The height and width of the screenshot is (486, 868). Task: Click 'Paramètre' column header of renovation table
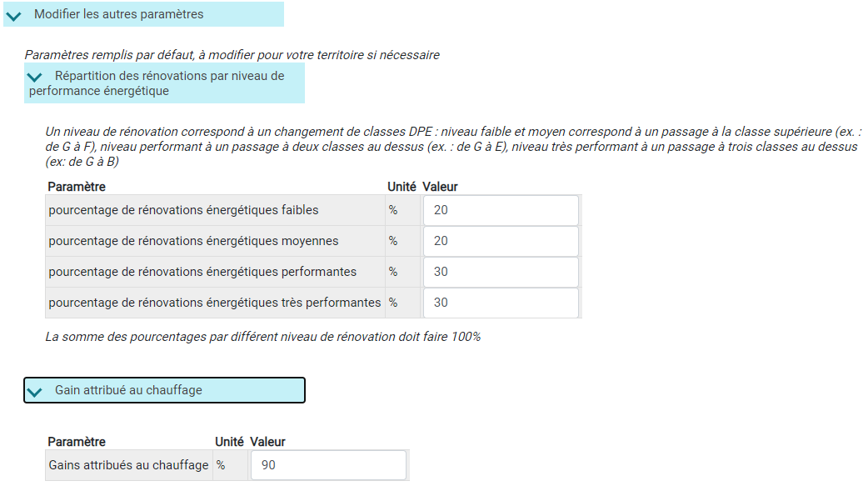[x=77, y=187]
